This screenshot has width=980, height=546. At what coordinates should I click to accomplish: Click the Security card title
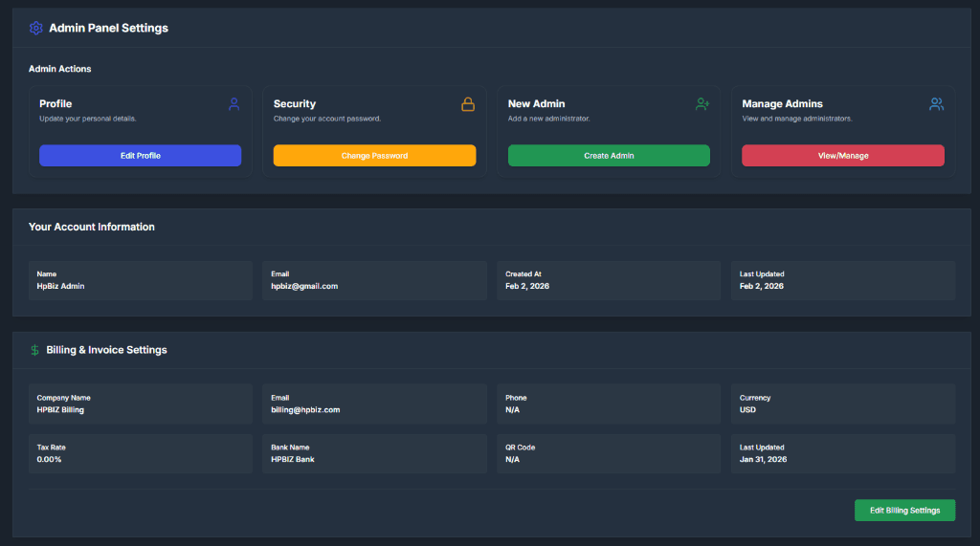click(x=295, y=103)
